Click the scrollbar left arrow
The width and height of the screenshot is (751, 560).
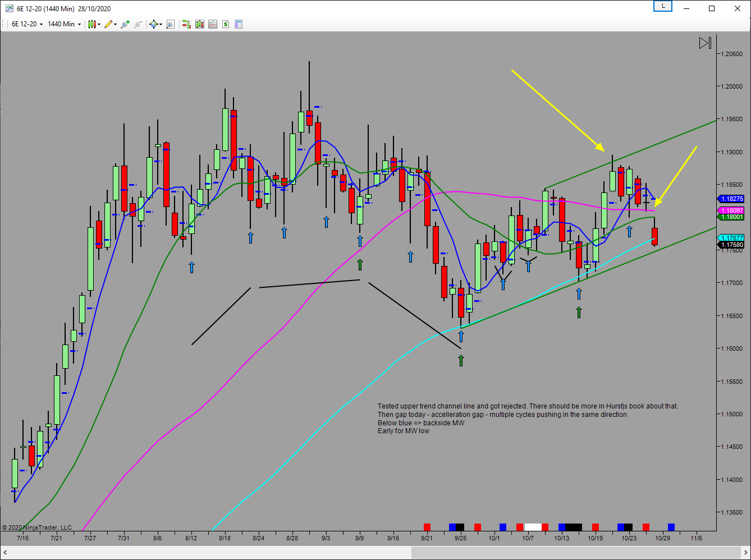(x=4, y=553)
